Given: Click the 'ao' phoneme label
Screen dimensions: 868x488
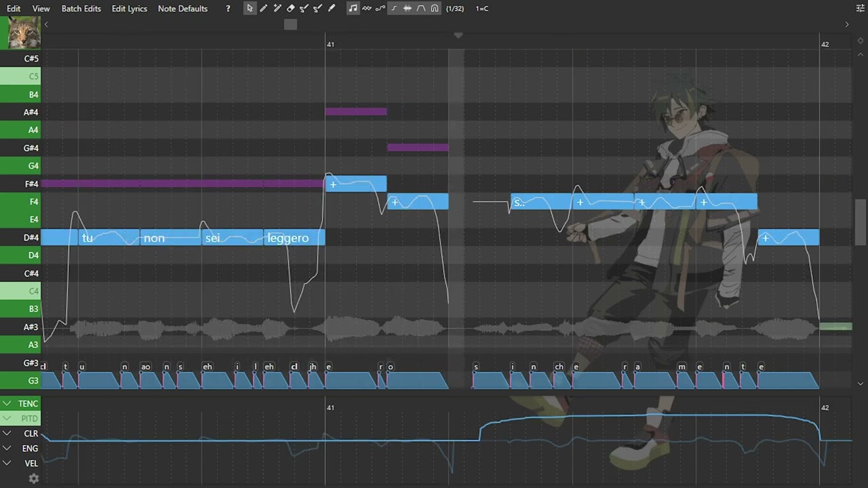Looking at the screenshot, I should click(x=145, y=367).
